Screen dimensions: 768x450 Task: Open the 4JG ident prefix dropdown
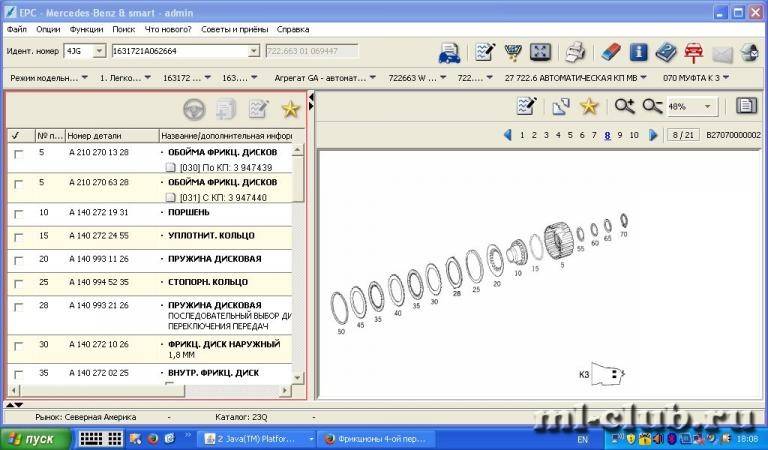(99, 50)
